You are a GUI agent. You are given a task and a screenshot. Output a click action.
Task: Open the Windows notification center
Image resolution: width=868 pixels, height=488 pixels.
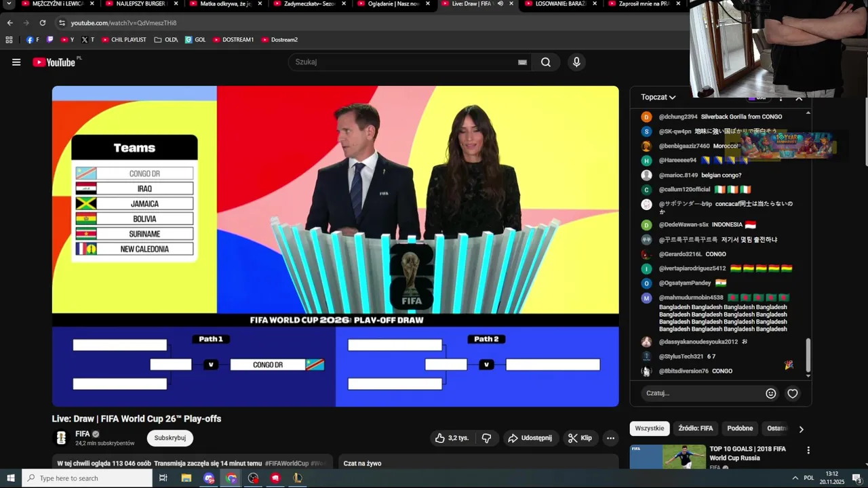tap(856, 478)
